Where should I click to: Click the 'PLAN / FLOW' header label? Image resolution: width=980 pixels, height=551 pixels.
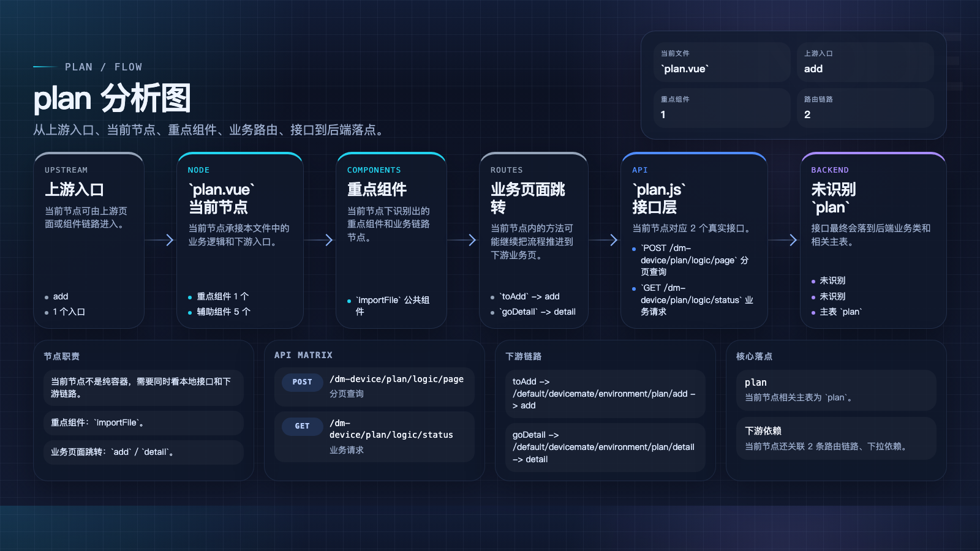104,67
